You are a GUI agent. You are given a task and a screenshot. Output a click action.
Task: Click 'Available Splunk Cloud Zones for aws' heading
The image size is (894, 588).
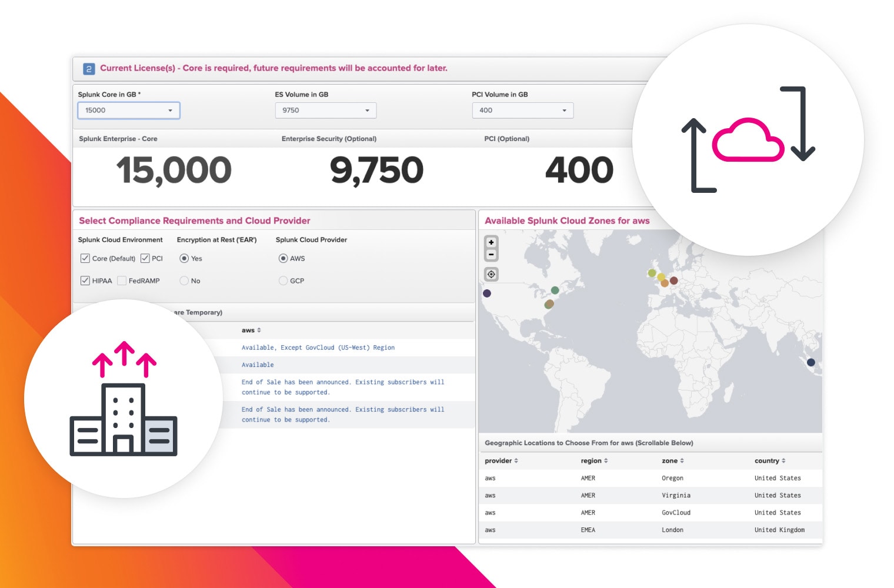coord(567,220)
